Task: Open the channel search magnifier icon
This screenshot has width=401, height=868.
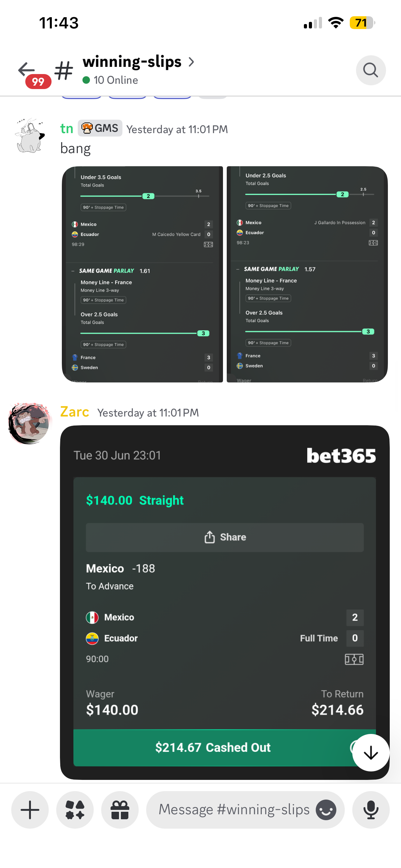Action: click(x=371, y=70)
